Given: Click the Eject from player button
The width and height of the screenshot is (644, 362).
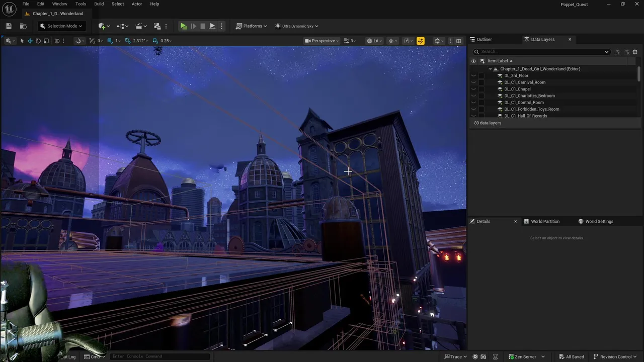Looking at the screenshot, I should click(212, 26).
